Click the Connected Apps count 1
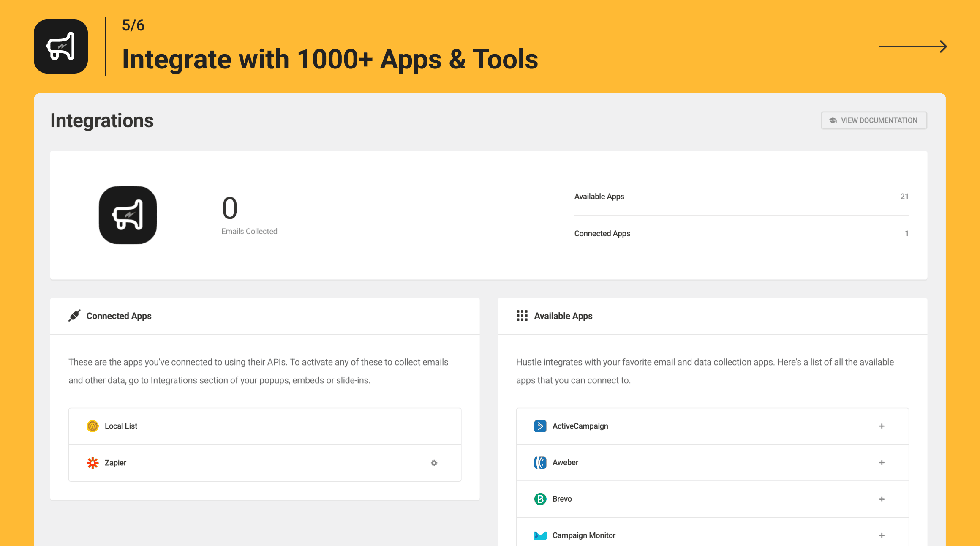The width and height of the screenshot is (980, 546). point(906,233)
